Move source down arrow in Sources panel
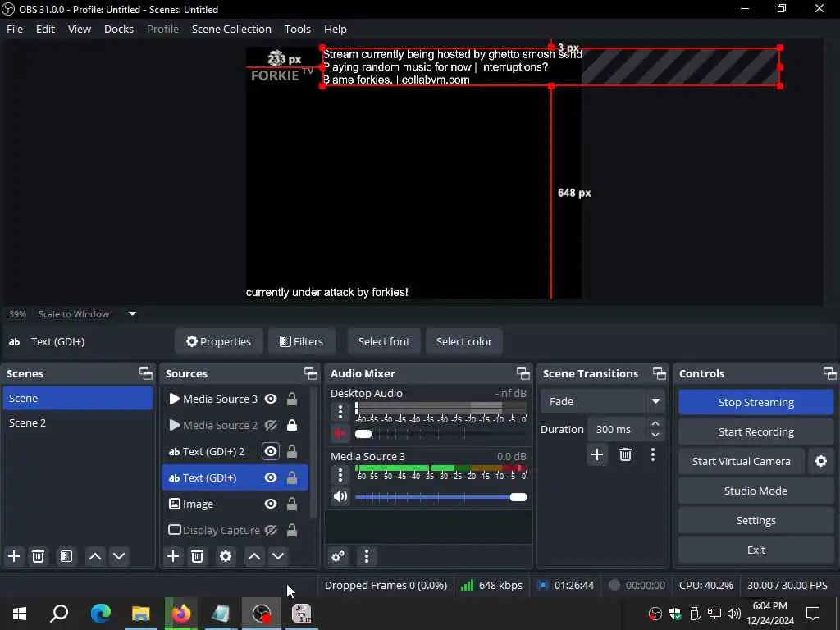Viewport: 840px width, 630px height. pos(278,556)
